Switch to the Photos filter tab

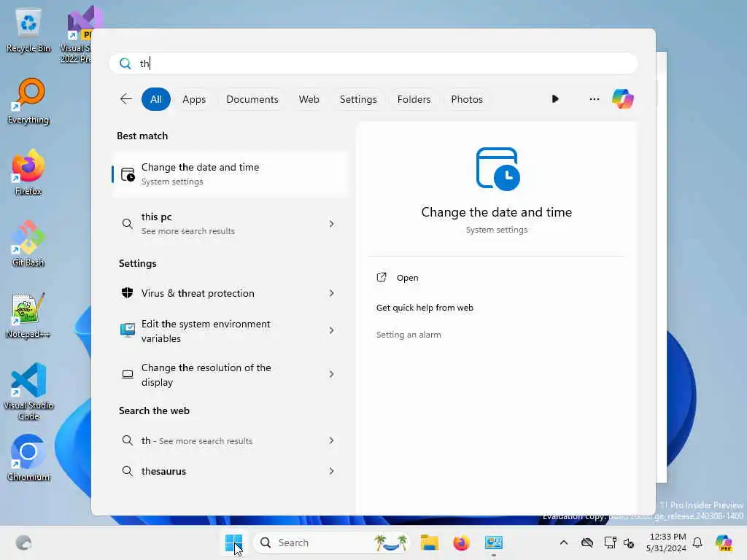click(x=467, y=99)
